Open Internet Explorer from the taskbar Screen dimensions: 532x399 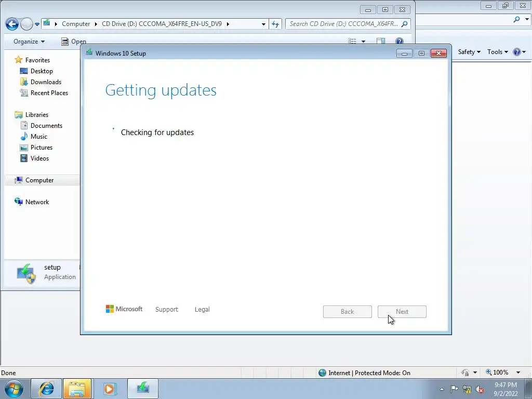pos(46,389)
